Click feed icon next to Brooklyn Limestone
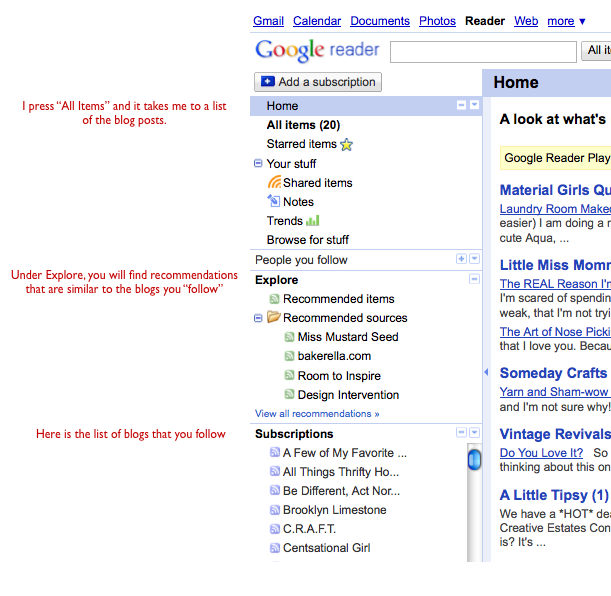 pos(275,510)
